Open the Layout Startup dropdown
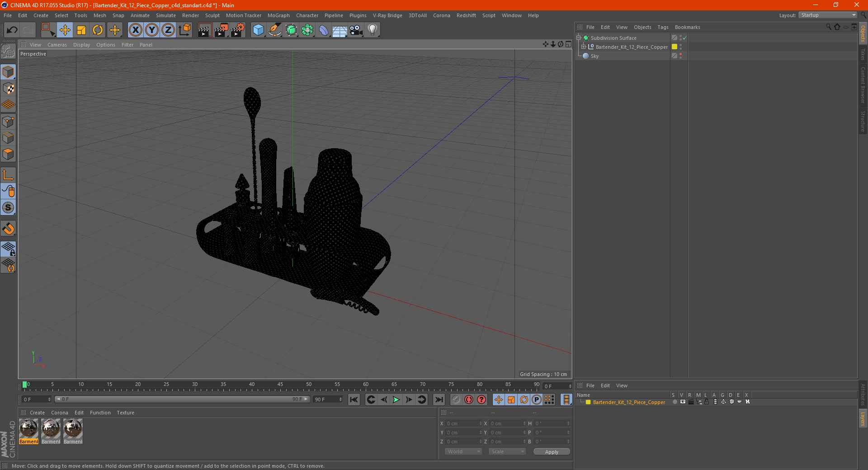This screenshot has height=470, width=868. (828, 15)
